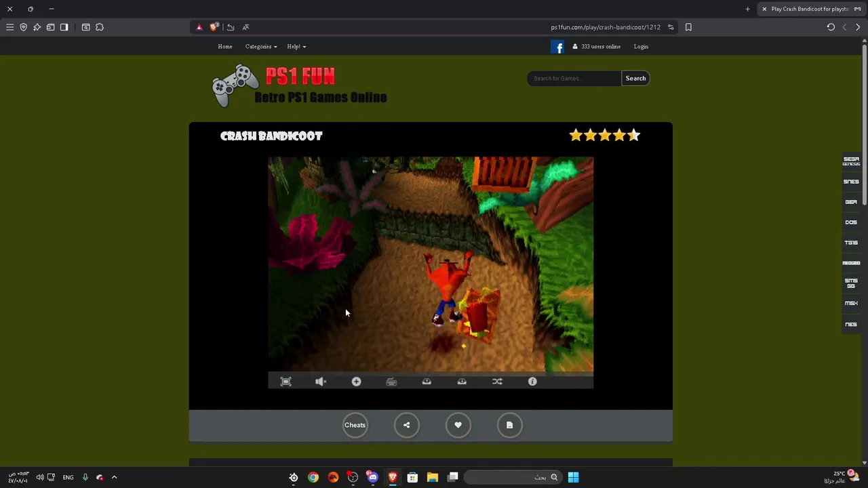Image resolution: width=868 pixels, height=488 pixels.
Task: Open the weather widget showing 25°C
Action: pos(843,477)
